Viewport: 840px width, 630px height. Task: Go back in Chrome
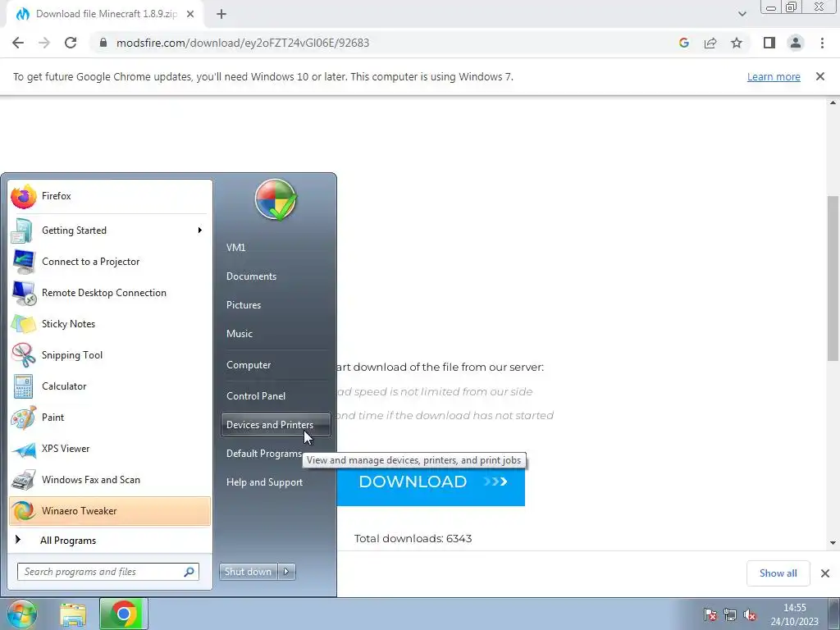pos(18,43)
